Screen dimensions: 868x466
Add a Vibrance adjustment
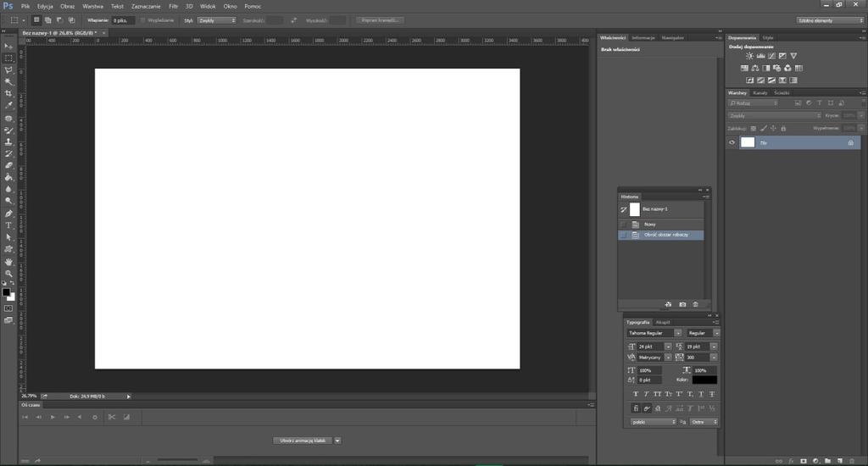(x=793, y=56)
